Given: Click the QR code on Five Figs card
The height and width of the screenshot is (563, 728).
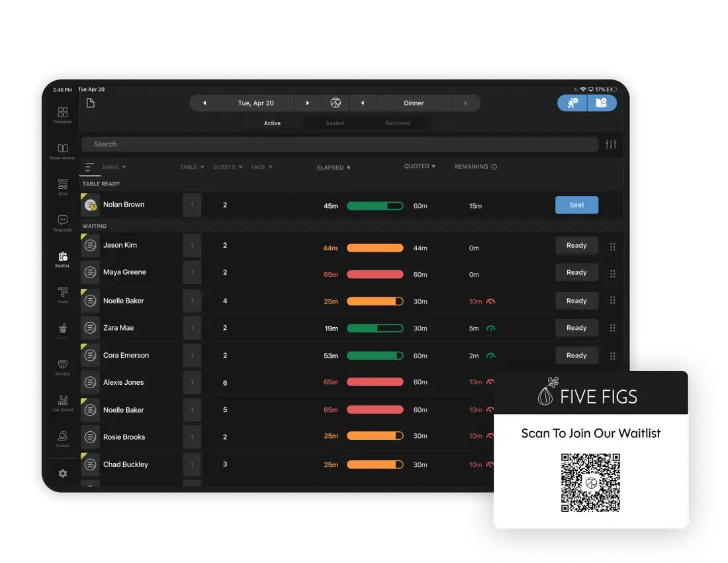Looking at the screenshot, I should point(590,483).
